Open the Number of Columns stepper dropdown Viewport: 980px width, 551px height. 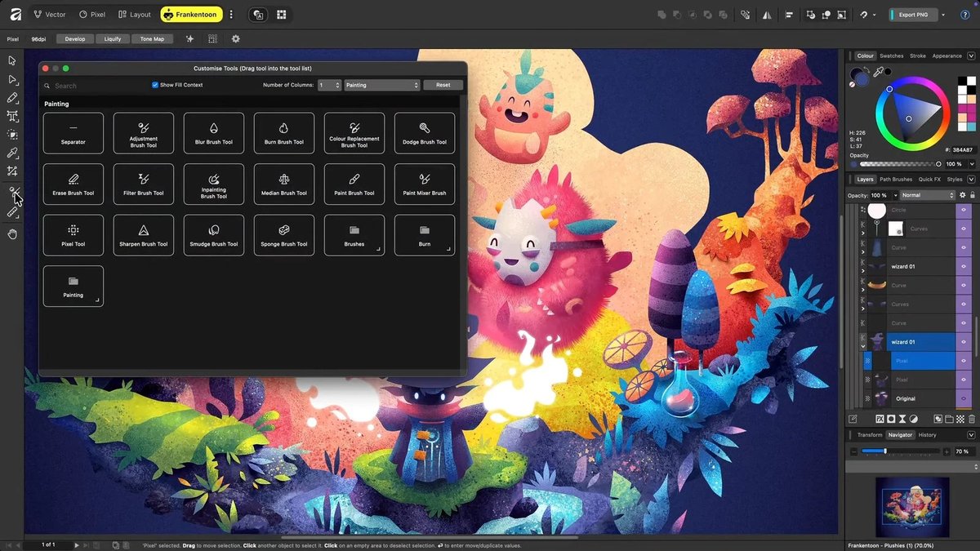click(x=329, y=85)
